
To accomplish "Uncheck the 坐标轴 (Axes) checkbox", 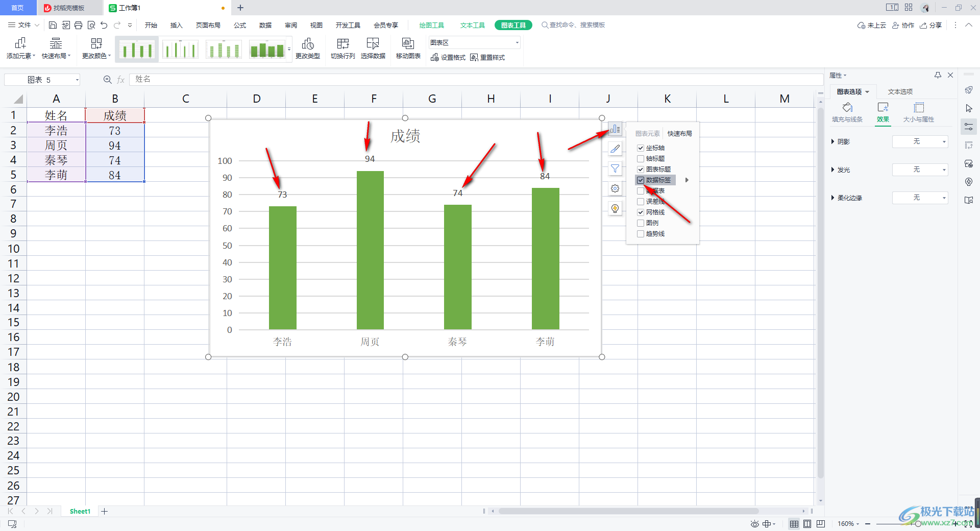I will [641, 148].
